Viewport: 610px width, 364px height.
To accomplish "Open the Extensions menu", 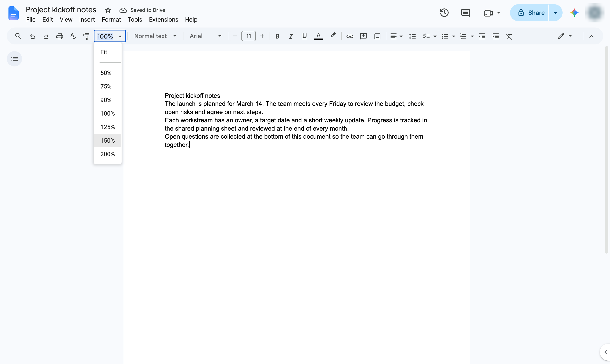I will click(164, 19).
